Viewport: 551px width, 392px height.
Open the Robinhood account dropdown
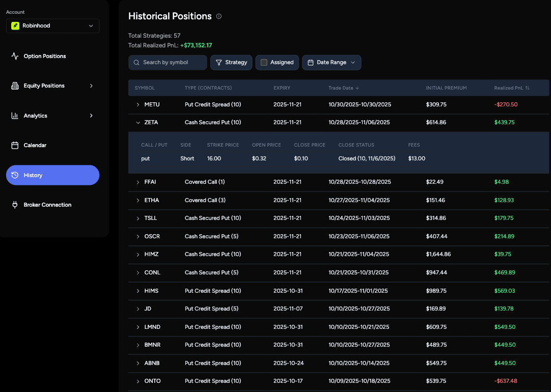(52, 25)
